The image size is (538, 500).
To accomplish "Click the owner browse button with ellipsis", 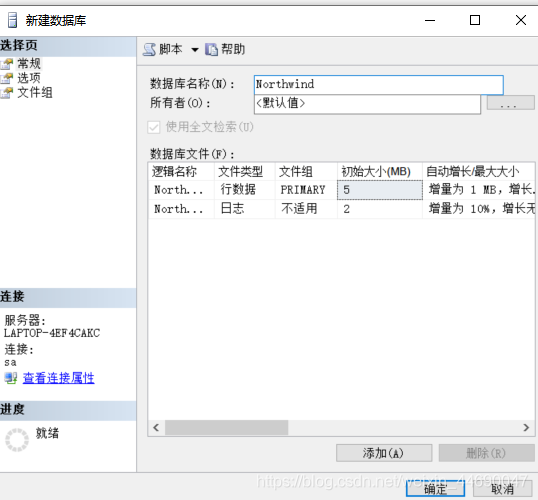I will point(511,103).
